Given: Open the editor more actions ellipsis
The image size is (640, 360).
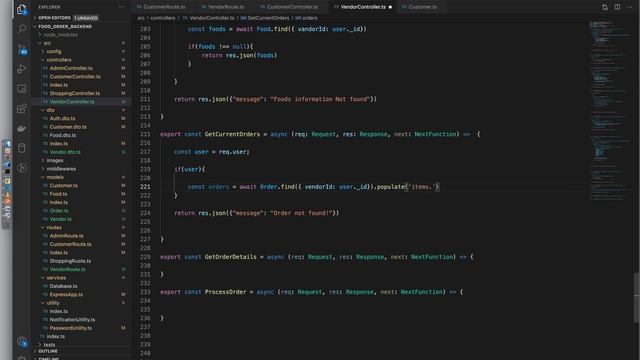Looking at the screenshot, I should (x=629, y=7).
